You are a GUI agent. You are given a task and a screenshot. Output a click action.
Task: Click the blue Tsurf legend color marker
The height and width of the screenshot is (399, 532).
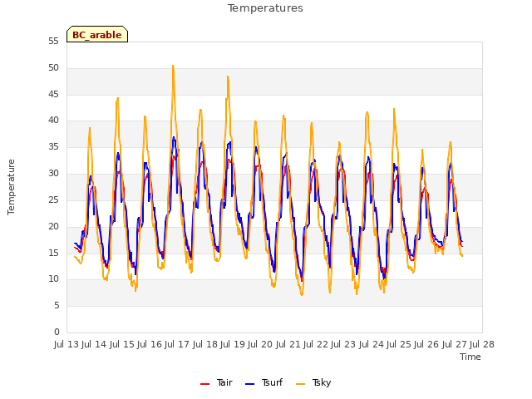click(249, 384)
